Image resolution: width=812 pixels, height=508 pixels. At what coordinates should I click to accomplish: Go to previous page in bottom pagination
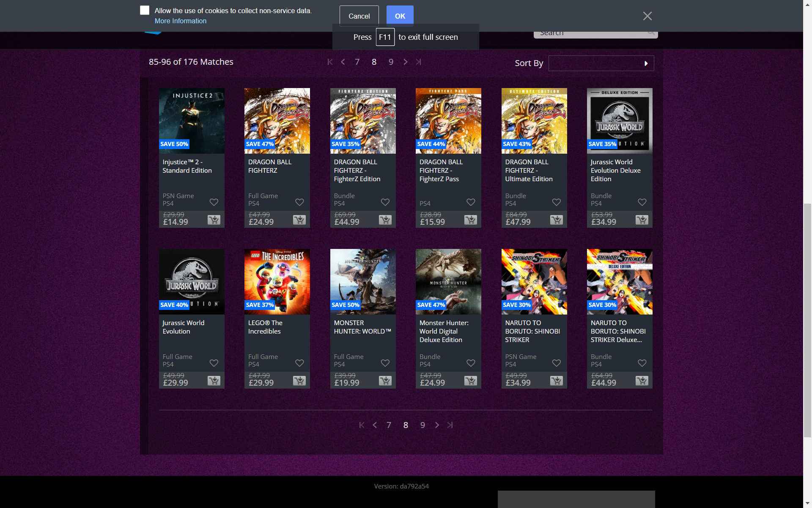point(375,425)
